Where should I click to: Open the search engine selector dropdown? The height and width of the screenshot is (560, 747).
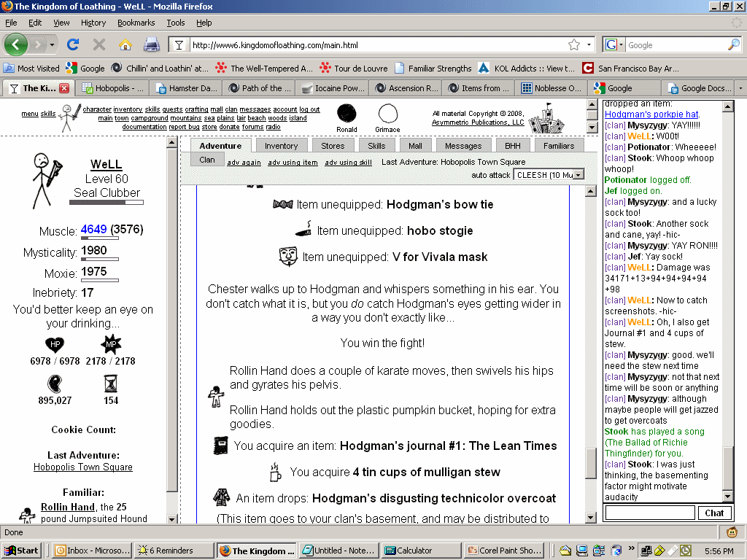614,45
